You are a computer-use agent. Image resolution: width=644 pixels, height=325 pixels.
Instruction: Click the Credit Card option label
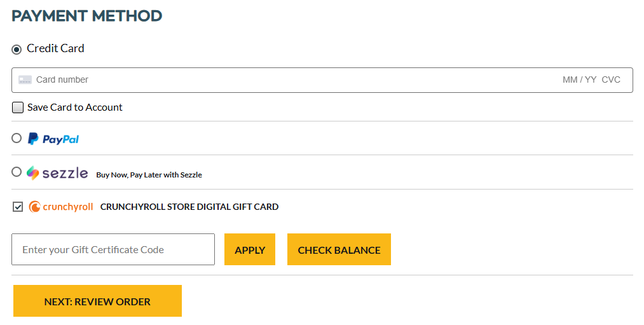pyautogui.click(x=55, y=48)
